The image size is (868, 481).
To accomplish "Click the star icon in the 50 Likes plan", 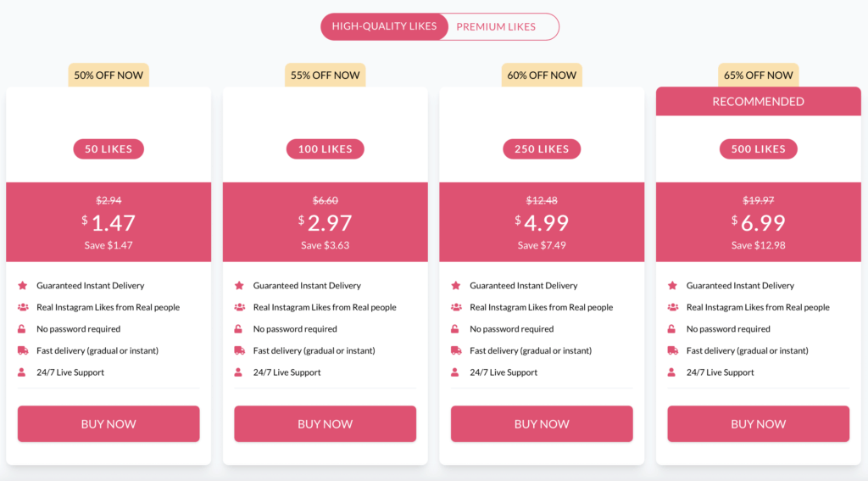I will pyautogui.click(x=23, y=285).
